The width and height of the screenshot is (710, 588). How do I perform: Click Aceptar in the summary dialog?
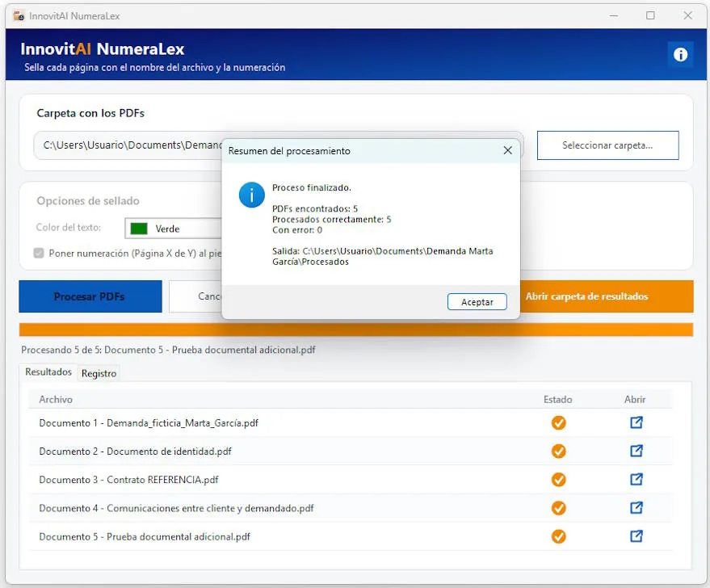click(x=477, y=302)
